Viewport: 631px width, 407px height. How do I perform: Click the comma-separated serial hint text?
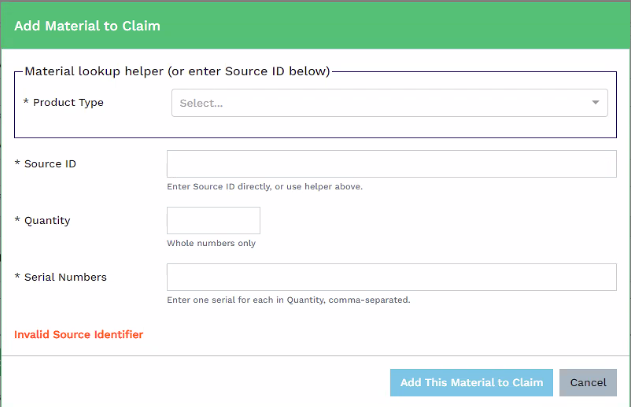point(288,300)
